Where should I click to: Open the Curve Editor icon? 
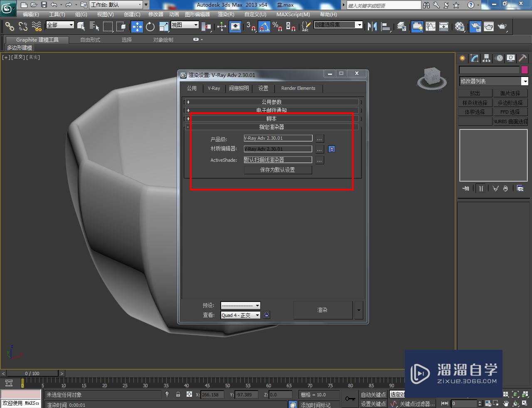tap(431, 27)
